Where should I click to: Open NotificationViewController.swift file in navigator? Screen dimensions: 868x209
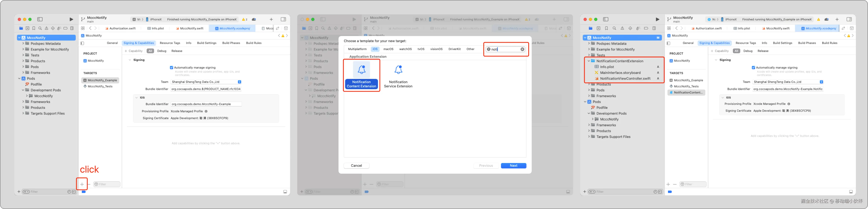click(625, 78)
